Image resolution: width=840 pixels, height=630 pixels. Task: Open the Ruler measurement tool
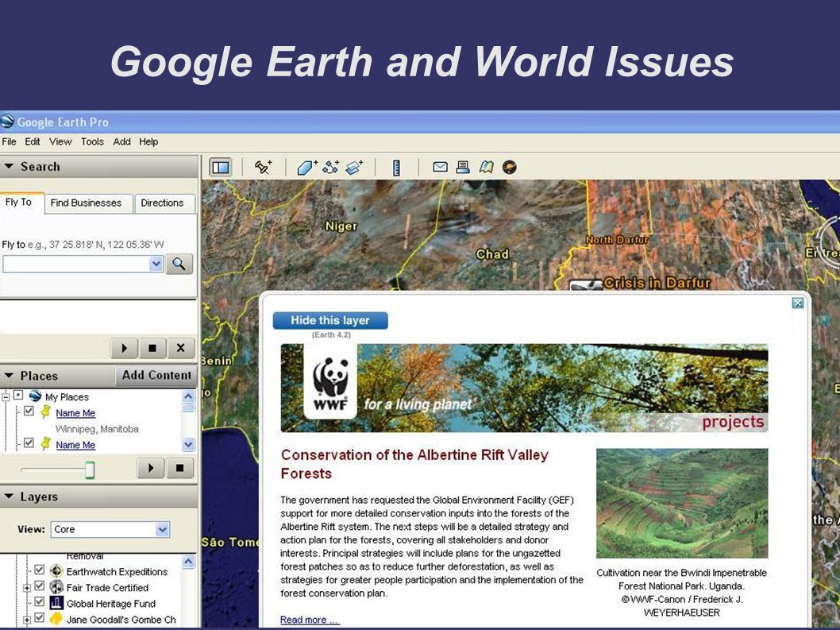point(396,168)
